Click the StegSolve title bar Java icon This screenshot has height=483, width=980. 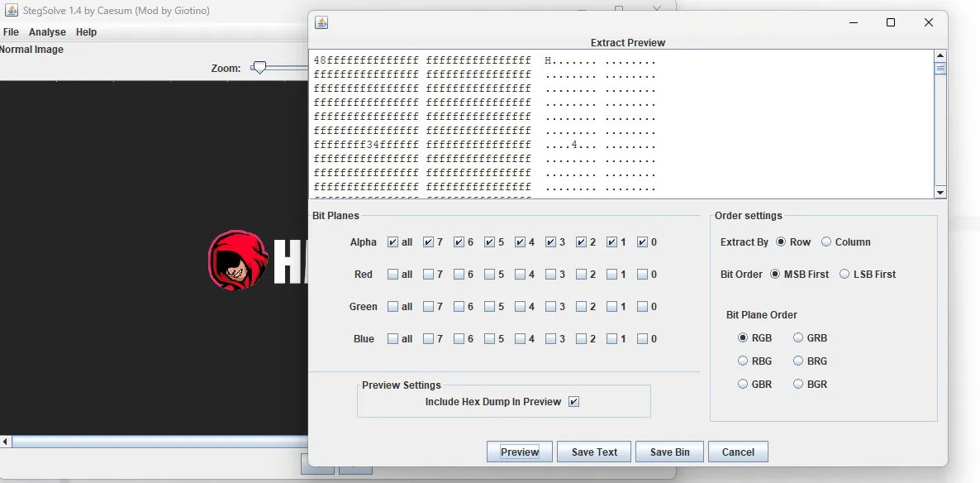point(12,11)
